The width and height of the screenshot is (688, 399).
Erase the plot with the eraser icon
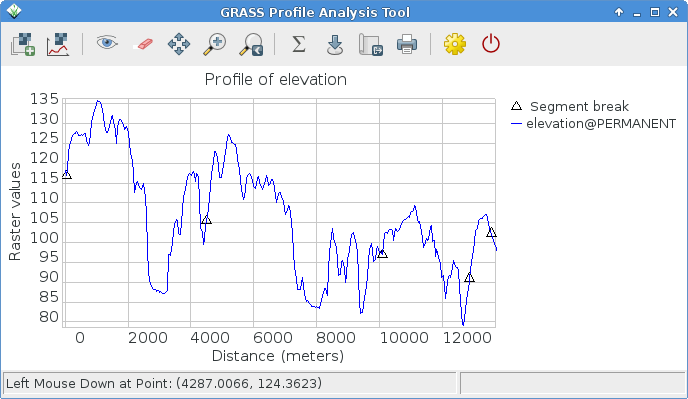tap(143, 44)
